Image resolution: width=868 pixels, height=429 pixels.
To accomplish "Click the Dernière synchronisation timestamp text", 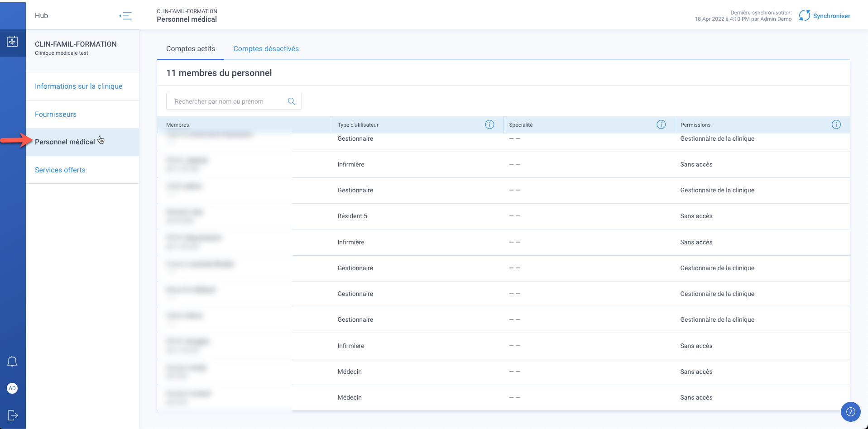I will pyautogui.click(x=743, y=16).
